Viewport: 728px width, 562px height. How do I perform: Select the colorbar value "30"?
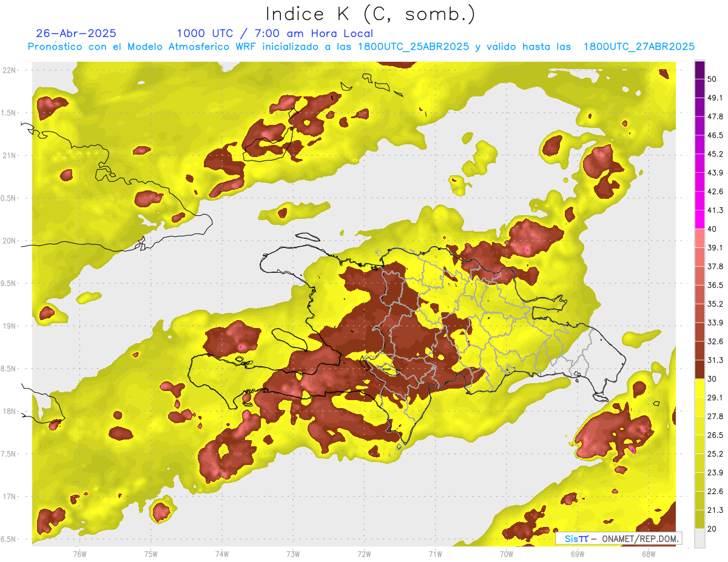713,379
